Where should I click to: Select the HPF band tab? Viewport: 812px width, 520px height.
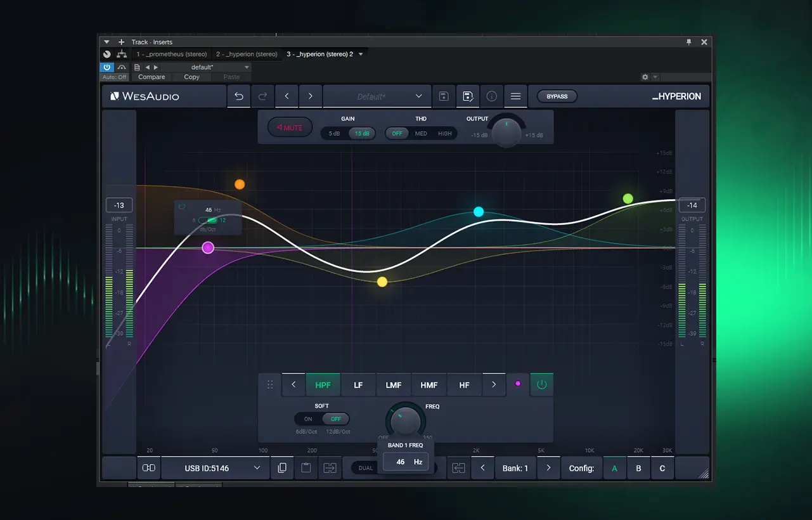click(323, 384)
